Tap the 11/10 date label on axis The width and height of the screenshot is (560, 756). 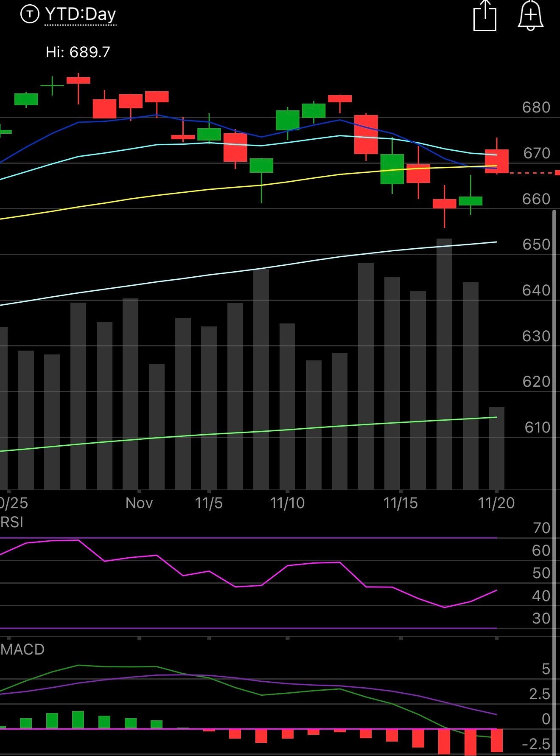[x=287, y=503]
